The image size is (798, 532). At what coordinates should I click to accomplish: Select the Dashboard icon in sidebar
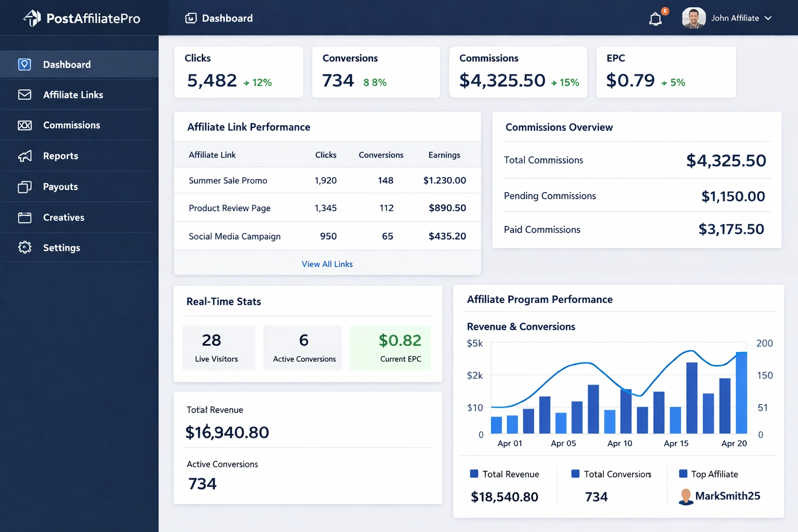coord(24,64)
